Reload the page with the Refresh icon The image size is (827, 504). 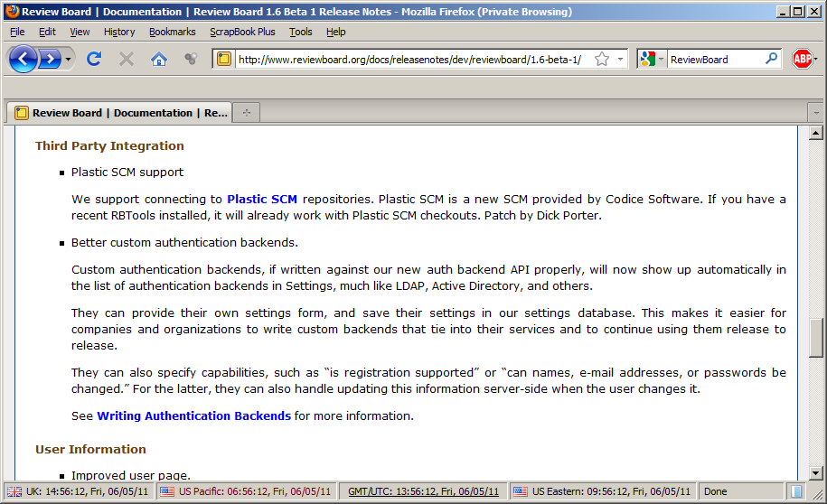94,59
